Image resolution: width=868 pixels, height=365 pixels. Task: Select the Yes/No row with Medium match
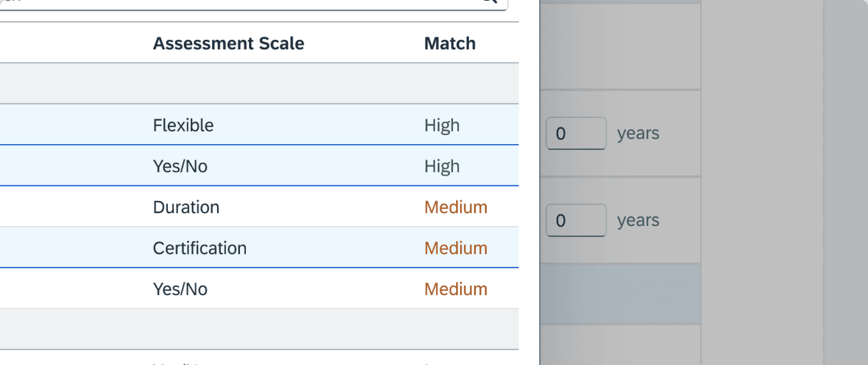[180, 289]
